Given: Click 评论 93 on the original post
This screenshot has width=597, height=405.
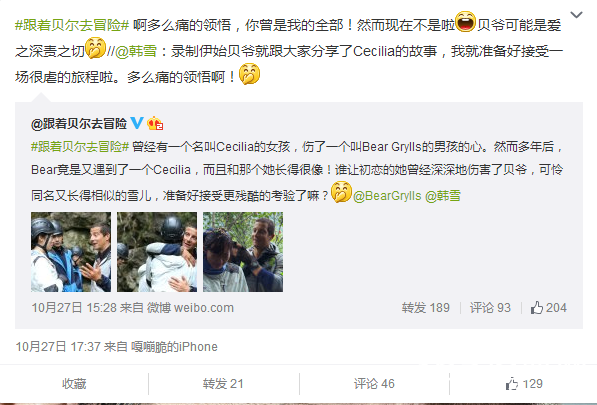Looking at the screenshot, I should pyautogui.click(x=490, y=308).
